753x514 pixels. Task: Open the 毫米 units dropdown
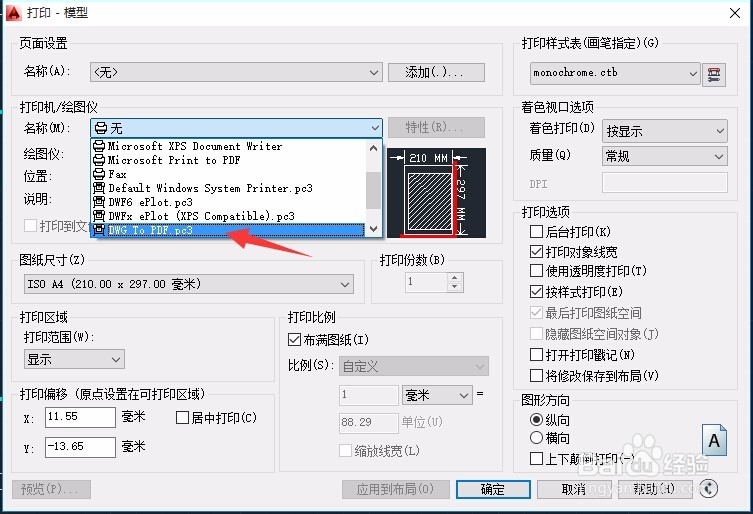point(437,395)
